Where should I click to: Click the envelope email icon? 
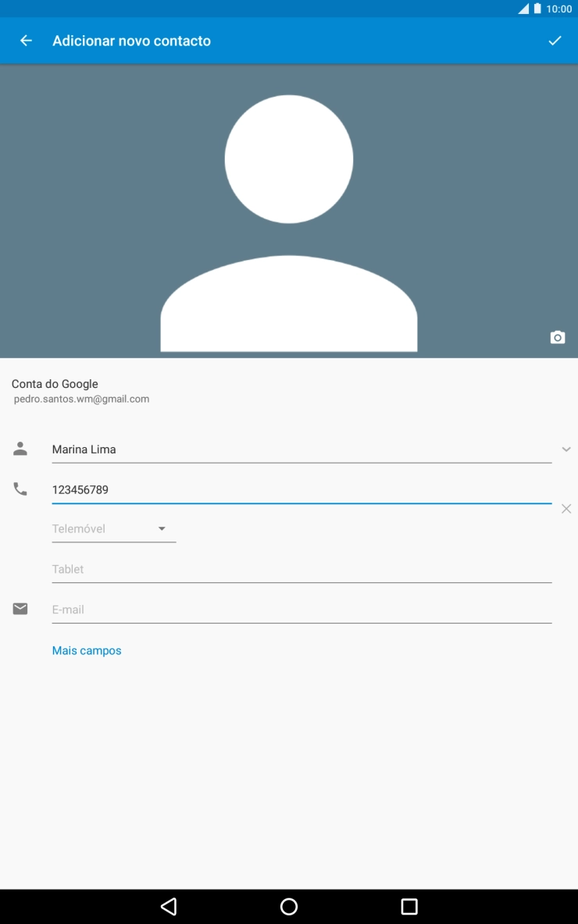20,609
